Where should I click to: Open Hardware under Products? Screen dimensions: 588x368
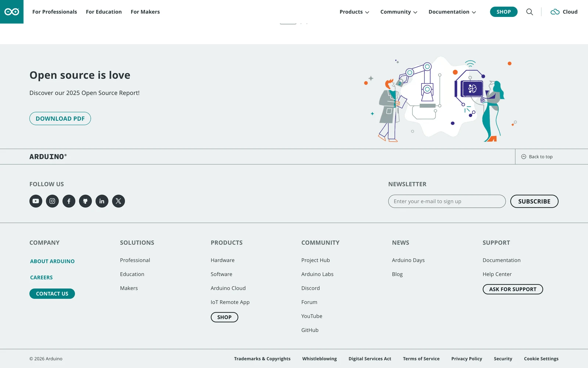(223, 260)
